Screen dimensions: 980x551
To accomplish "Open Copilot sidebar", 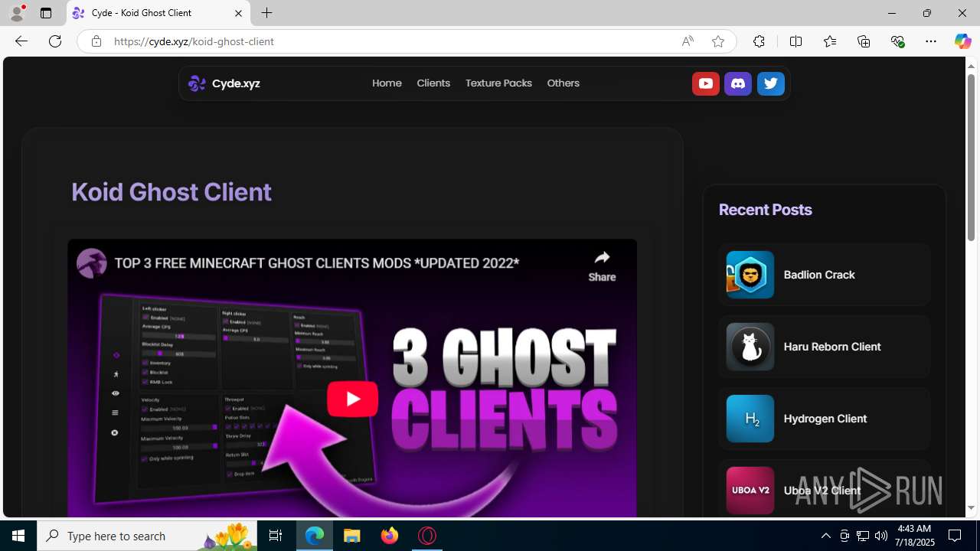I will (962, 41).
